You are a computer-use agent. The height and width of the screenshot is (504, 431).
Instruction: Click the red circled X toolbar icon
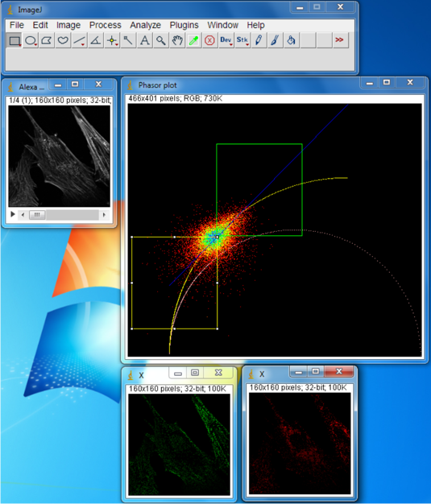point(209,40)
